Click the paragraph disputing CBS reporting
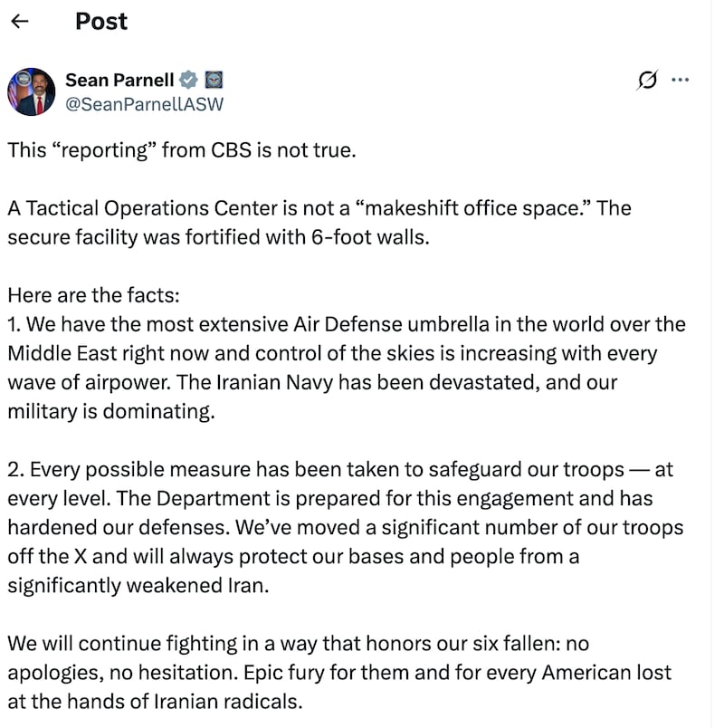The height and width of the screenshot is (728, 724). [181, 150]
